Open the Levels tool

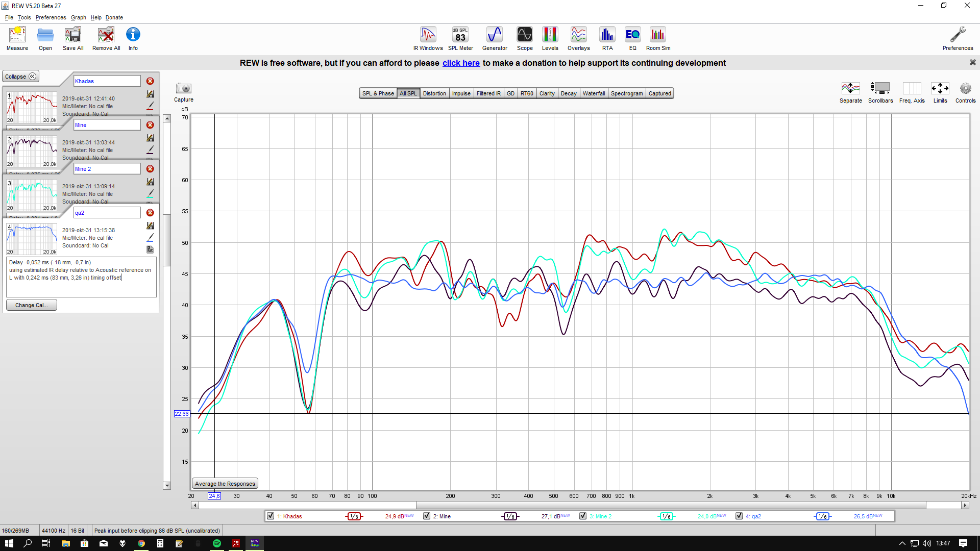pyautogui.click(x=550, y=39)
